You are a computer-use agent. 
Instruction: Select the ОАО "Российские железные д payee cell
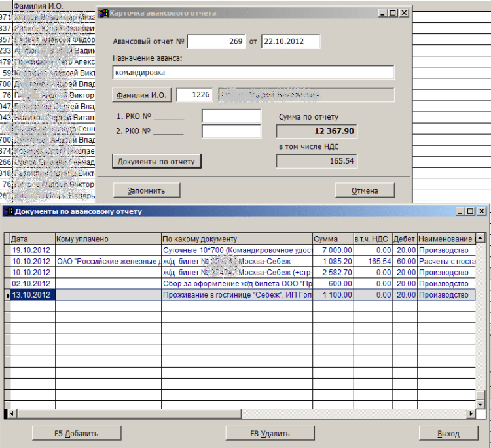[108, 262]
